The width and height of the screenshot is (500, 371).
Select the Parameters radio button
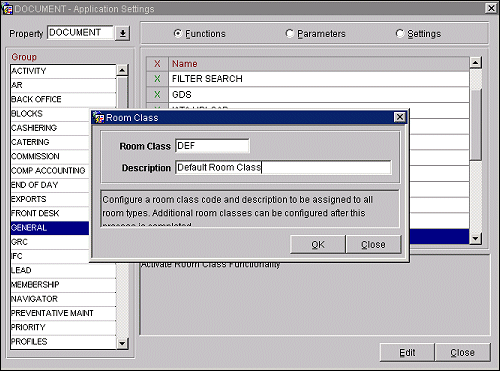tap(289, 33)
